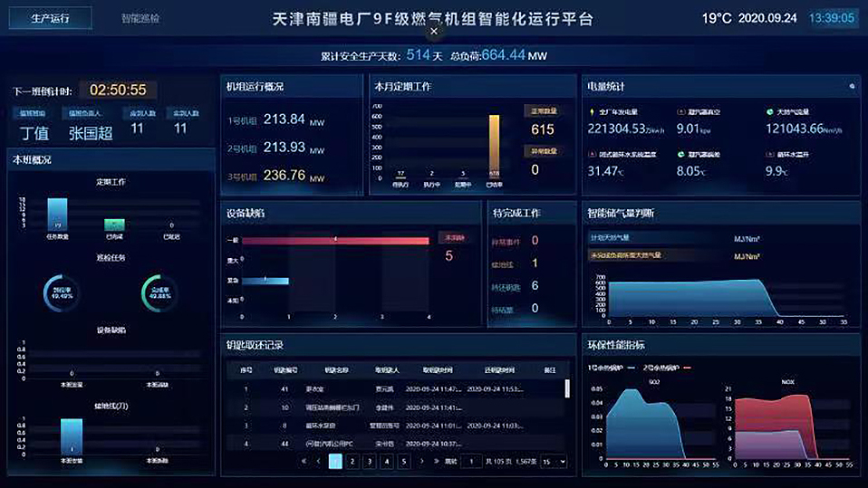Click the clock time 13:39:05
The width and height of the screenshot is (868, 488).
[x=832, y=18]
